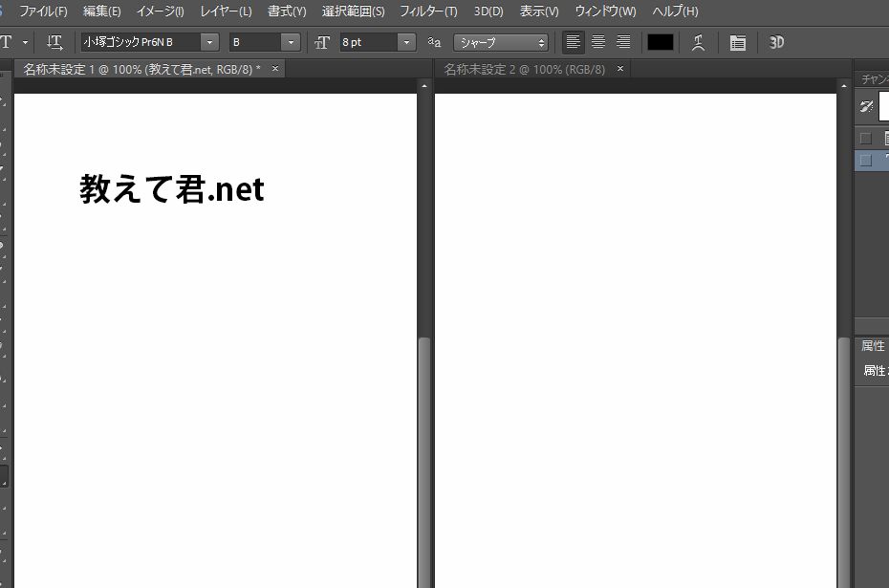Open the レイヤー(L) menu
The height and width of the screenshot is (588, 889).
coord(226,11)
